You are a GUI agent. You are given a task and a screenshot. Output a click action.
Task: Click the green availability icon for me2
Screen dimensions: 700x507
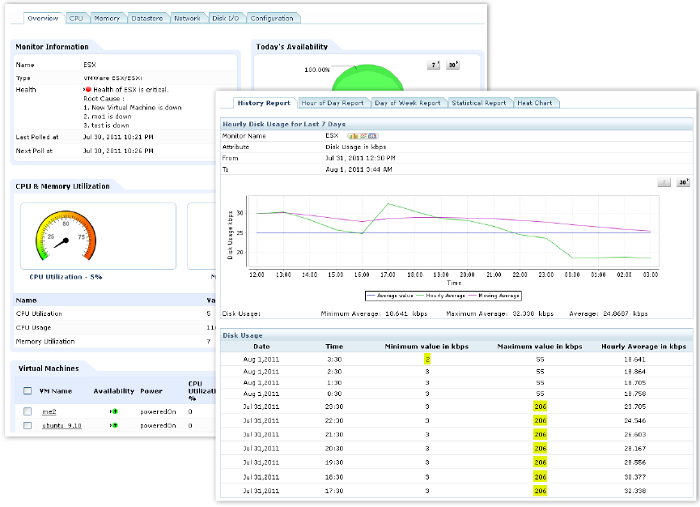pos(114,411)
